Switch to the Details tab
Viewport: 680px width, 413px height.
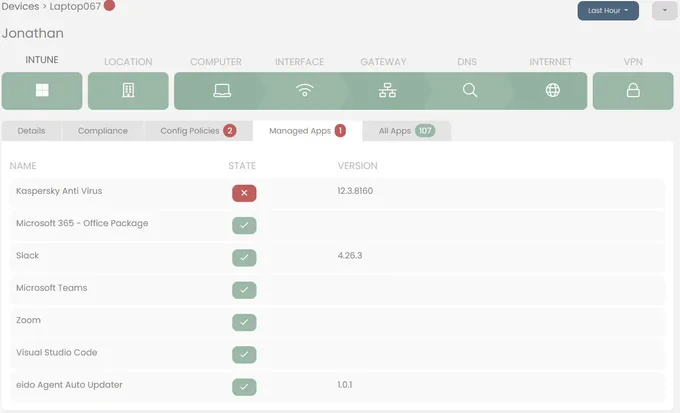pyautogui.click(x=31, y=131)
